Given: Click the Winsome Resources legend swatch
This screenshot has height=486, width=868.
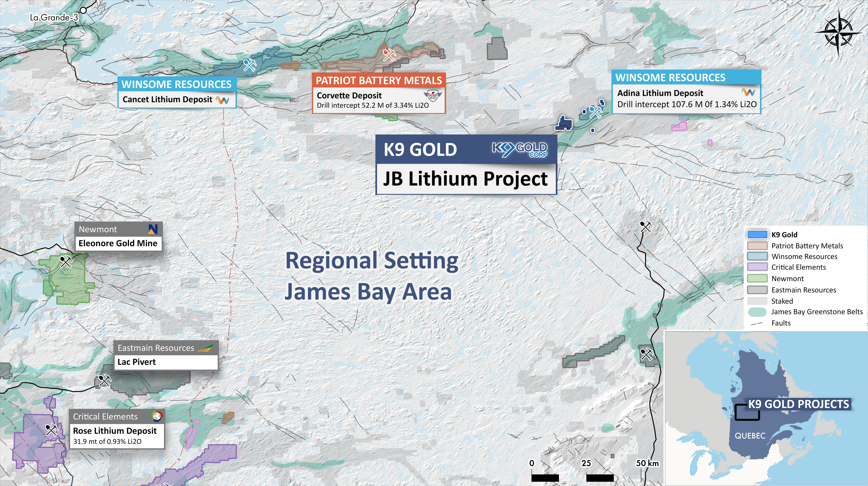Looking at the screenshot, I should coord(757,256).
